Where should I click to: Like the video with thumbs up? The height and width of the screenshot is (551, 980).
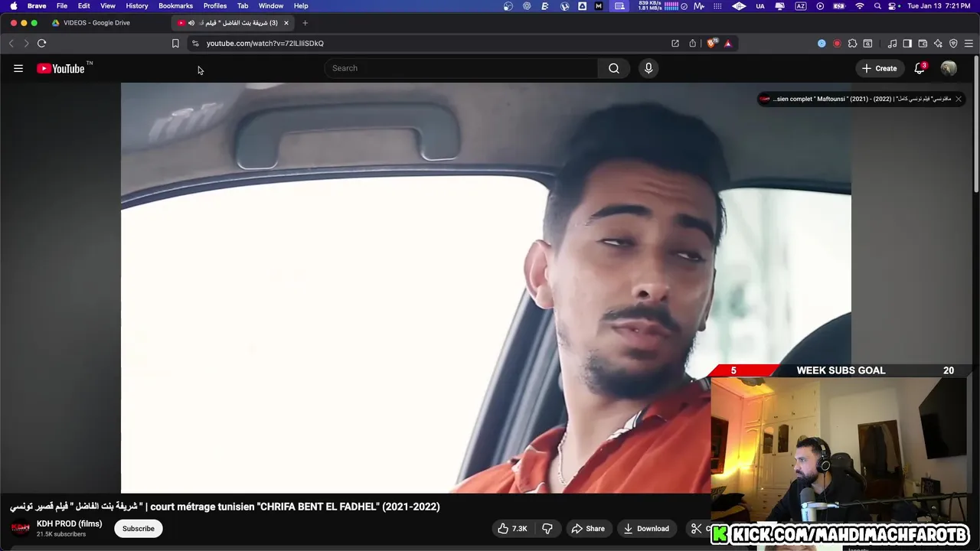coord(512,529)
